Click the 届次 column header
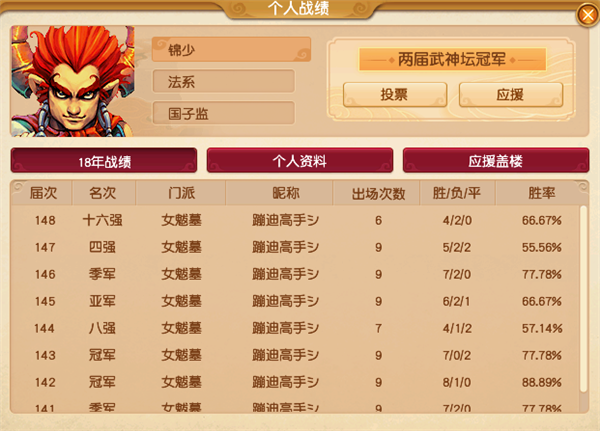 click(x=43, y=193)
